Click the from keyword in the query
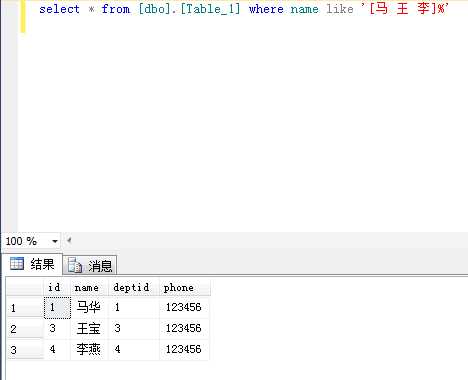 click(x=116, y=9)
